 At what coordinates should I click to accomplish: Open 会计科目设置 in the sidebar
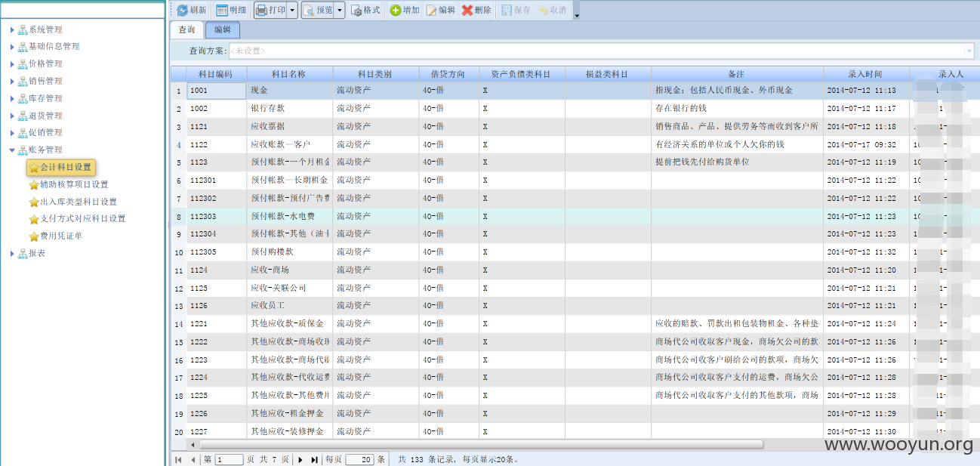(x=60, y=167)
